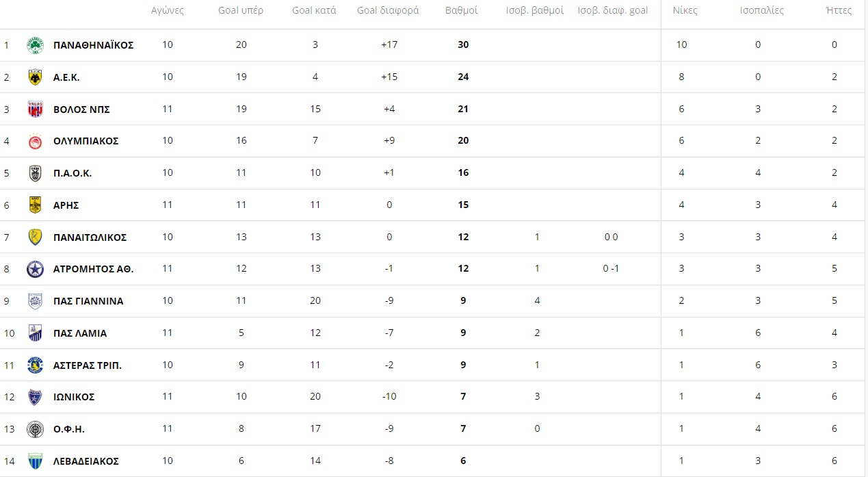
Task: Sort by the Βαθμοί column header
Action: point(462,11)
